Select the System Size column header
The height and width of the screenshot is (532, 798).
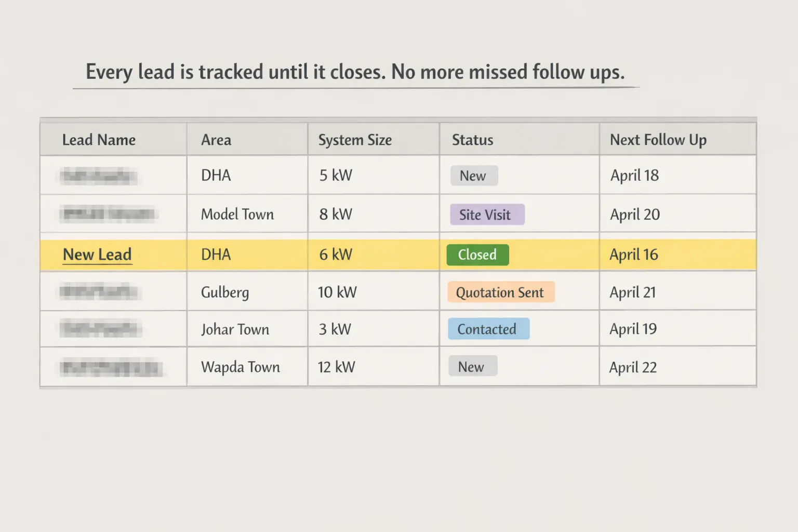click(x=355, y=140)
